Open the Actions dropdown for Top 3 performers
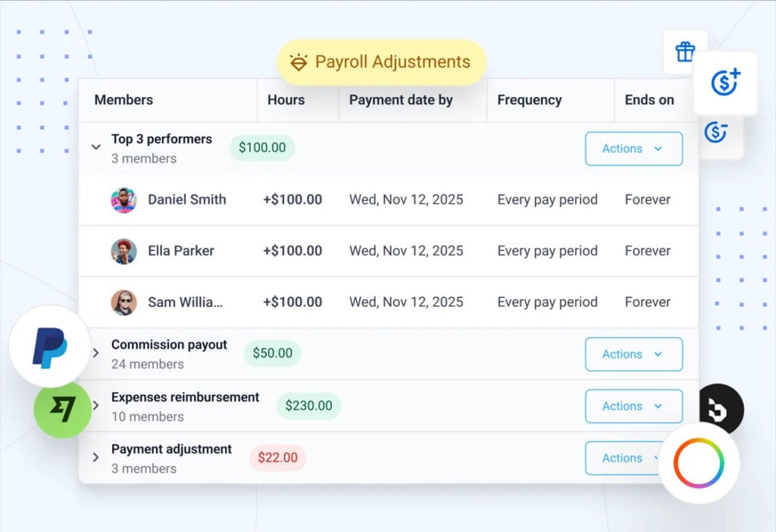 coord(634,149)
